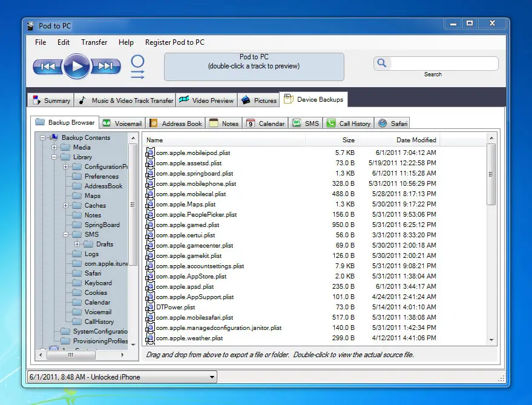Click the file list vertical scrollbar thumb

pos(491,174)
